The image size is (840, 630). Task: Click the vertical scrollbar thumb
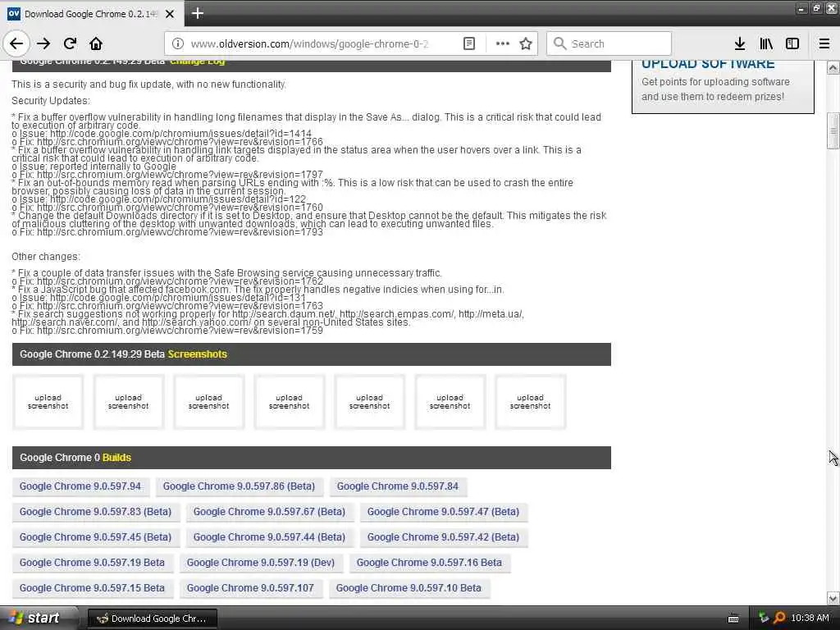(833, 130)
